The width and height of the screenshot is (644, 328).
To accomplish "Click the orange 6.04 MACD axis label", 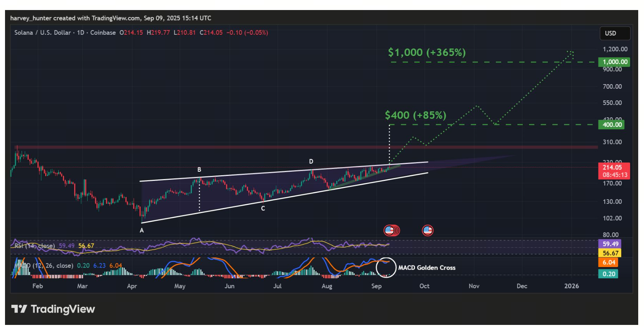I will [608, 262].
